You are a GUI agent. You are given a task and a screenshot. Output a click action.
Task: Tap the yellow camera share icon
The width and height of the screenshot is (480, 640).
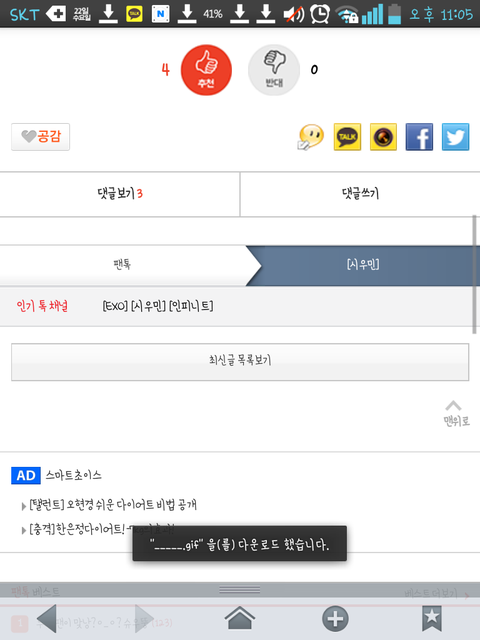pyautogui.click(x=383, y=137)
